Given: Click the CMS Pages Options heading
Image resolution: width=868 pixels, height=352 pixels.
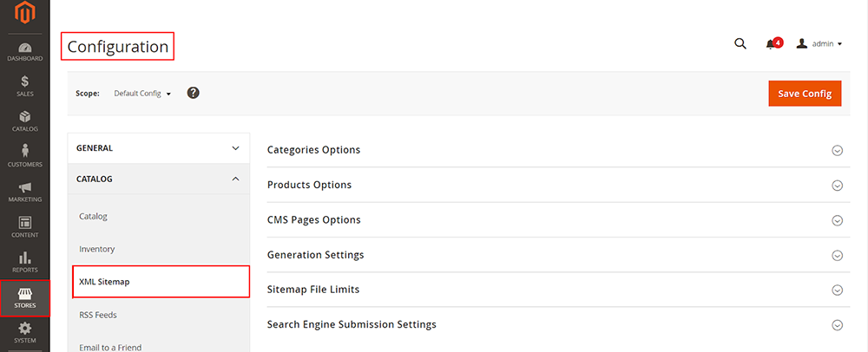Looking at the screenshot, I should [x=313, y=219].
